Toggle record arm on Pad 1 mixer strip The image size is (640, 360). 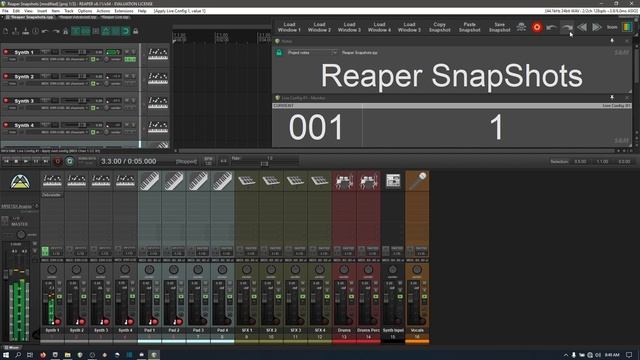pos(154,322)
